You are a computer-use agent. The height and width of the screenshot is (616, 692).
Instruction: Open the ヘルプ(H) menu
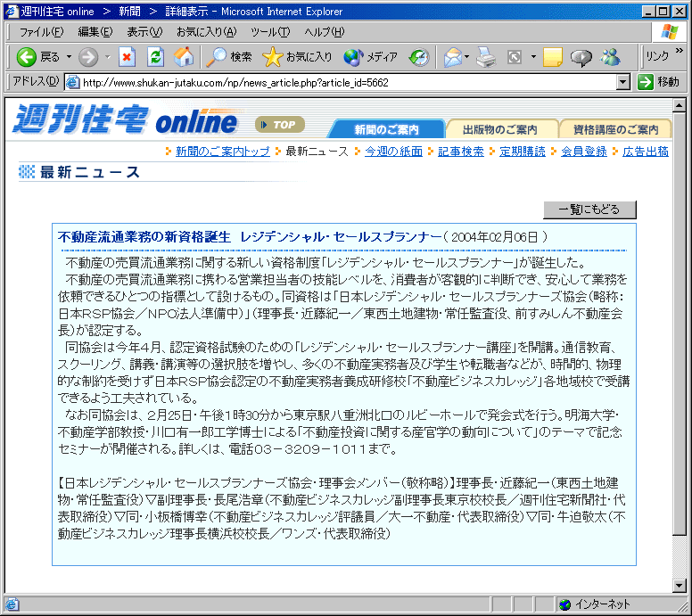325,32
